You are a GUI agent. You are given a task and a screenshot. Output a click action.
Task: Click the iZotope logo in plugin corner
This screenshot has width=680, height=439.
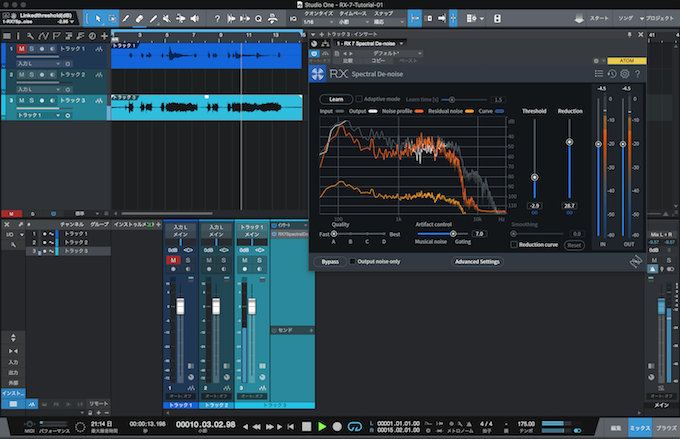pyautogui.click(x=636, y=261)
